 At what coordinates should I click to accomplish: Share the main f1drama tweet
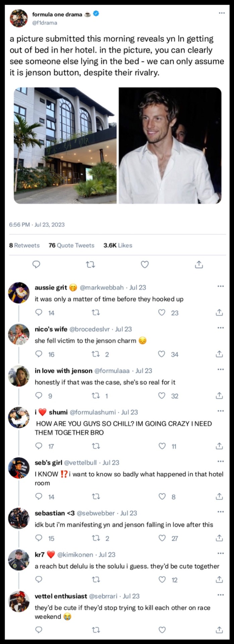coord(199,265)
